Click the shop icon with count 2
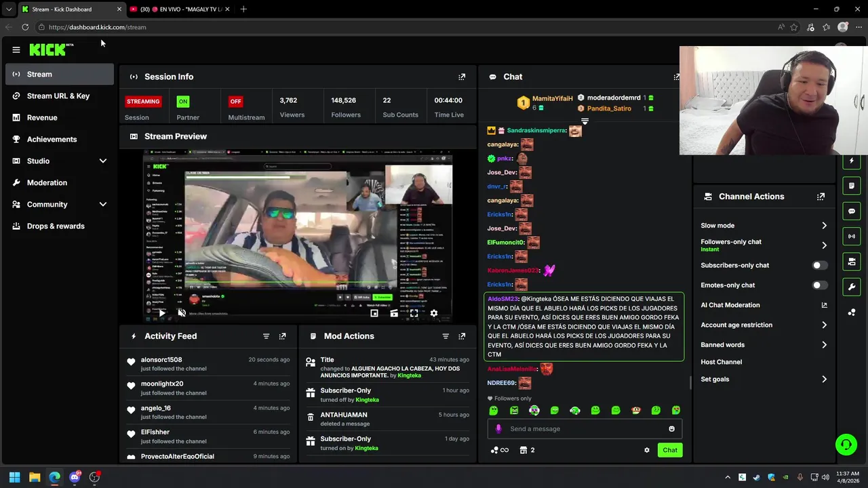Viewport: 868px width, 488px height. coord(527,450)
